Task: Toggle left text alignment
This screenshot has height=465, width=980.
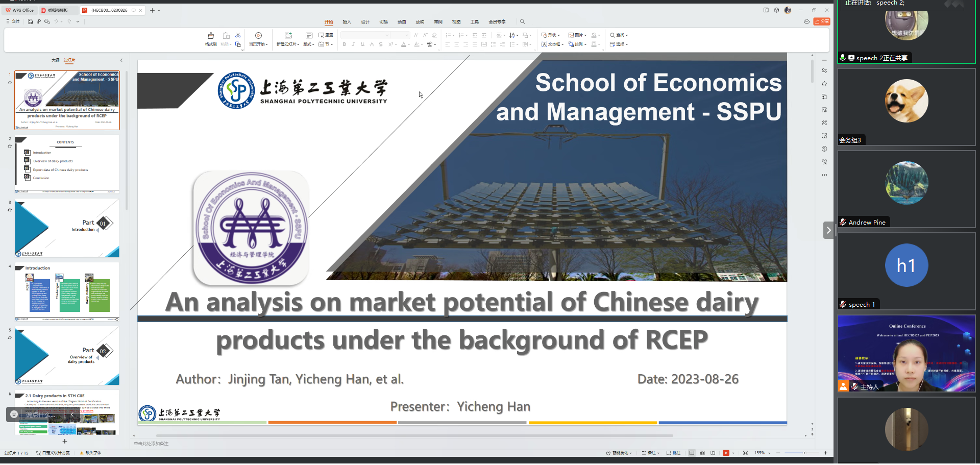Action: 447,44
